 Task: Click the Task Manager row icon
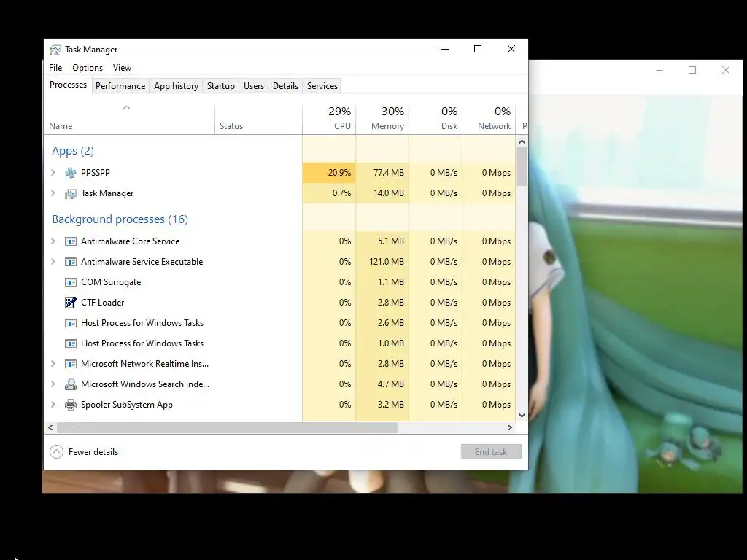[71, 193]
